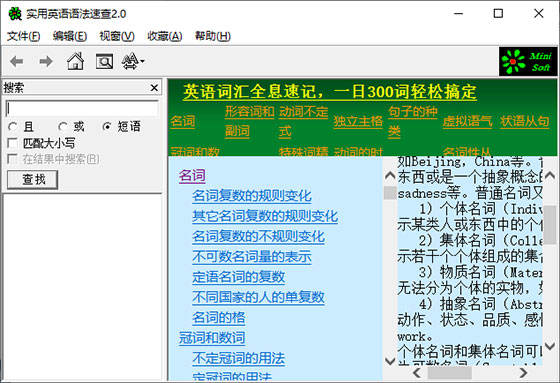Open the 形容词和副词 header link
The image size is (560, 383).
coord(249,121)
